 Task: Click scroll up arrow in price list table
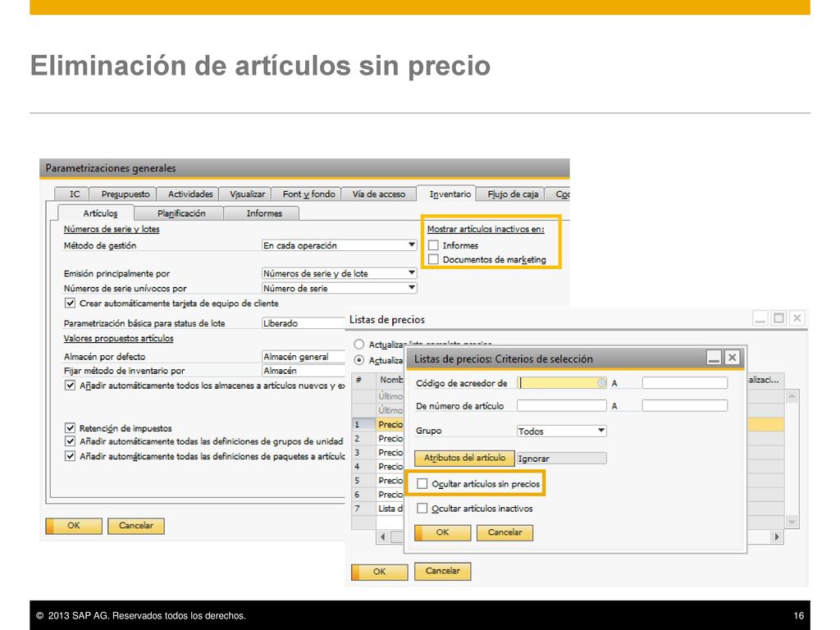[x=792, y=397]
